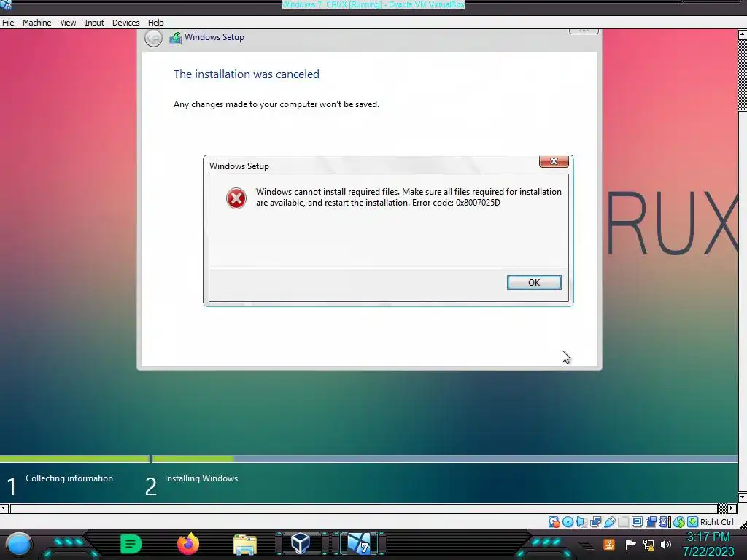Close the Windows Setup error dialog

click(554, 161)
